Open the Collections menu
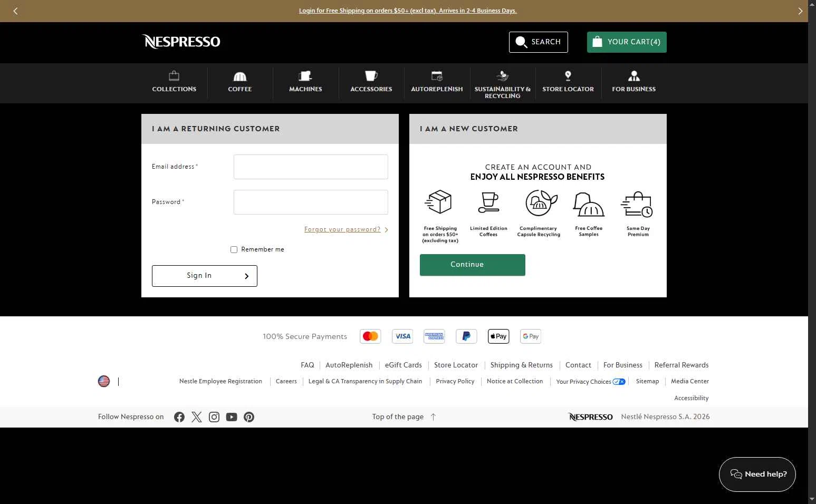Screen dimensions: 816x504 click(x=174, y=82)
